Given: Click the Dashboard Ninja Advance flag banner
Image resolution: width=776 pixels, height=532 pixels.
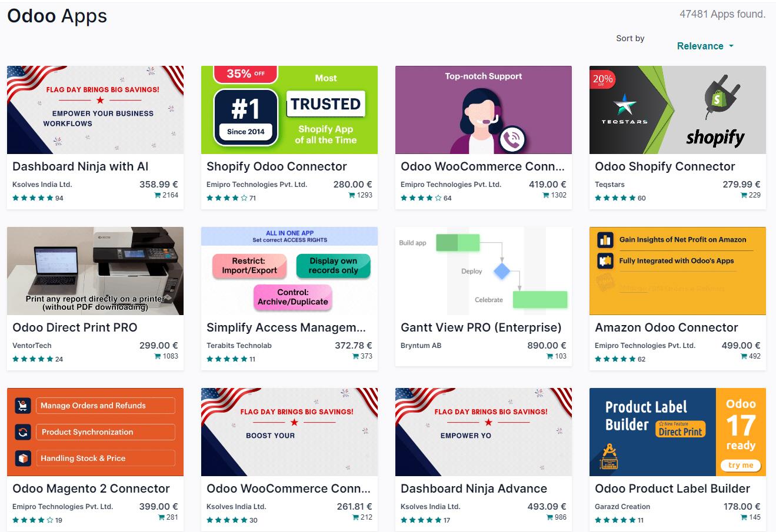Looking at the screenshot, I should [x=484, y=432].
